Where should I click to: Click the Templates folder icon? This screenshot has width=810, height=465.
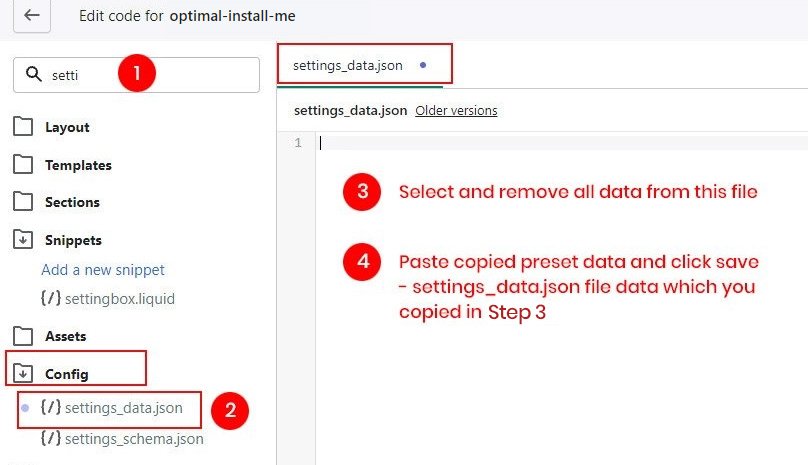(23, 165)
